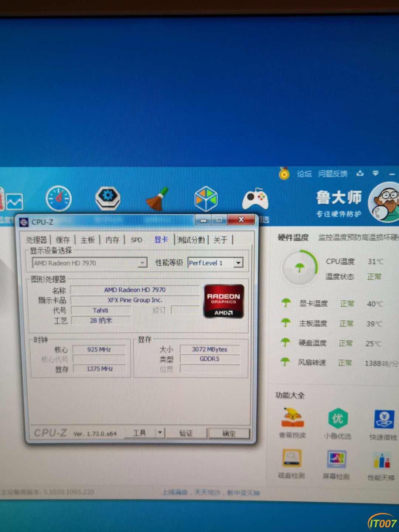Screen dimensions: 399x532
Task: Click the gold medal icon
Action: pos(284,173)
